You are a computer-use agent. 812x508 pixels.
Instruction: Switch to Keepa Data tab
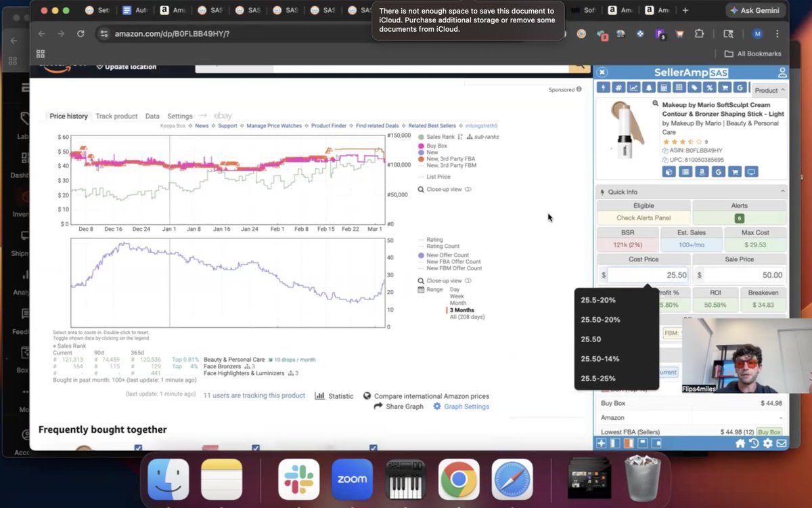(x=152, y=116)
